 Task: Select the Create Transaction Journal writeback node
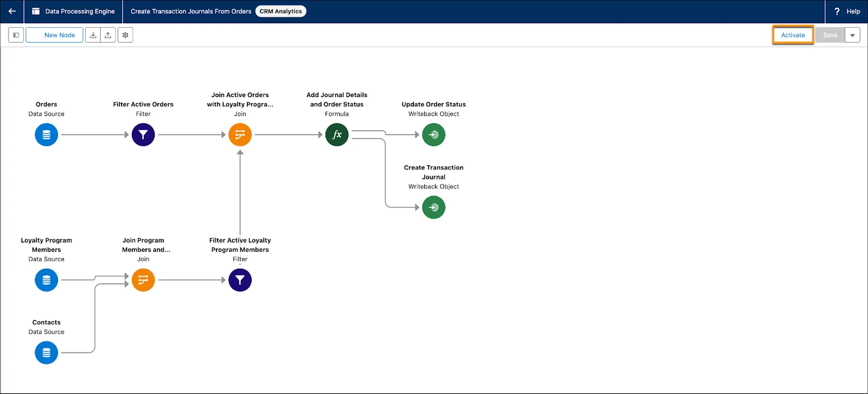[x=433, y=207]
